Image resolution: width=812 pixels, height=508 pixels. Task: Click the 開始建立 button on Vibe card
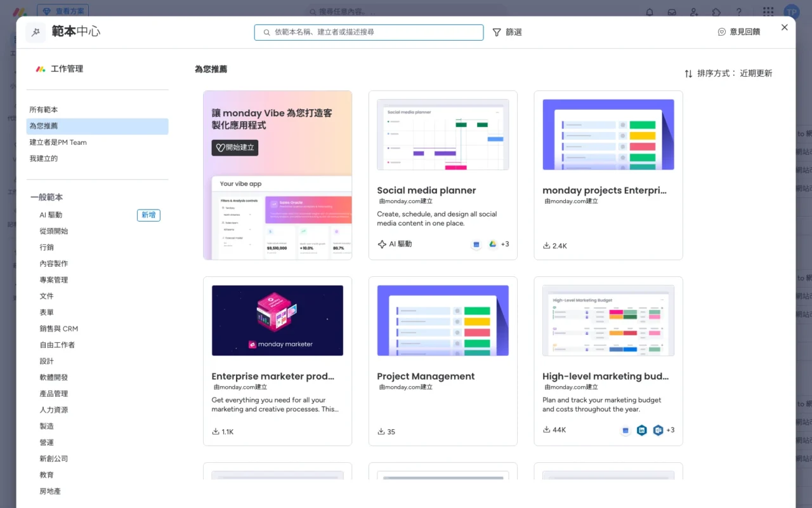pos(235,147)
